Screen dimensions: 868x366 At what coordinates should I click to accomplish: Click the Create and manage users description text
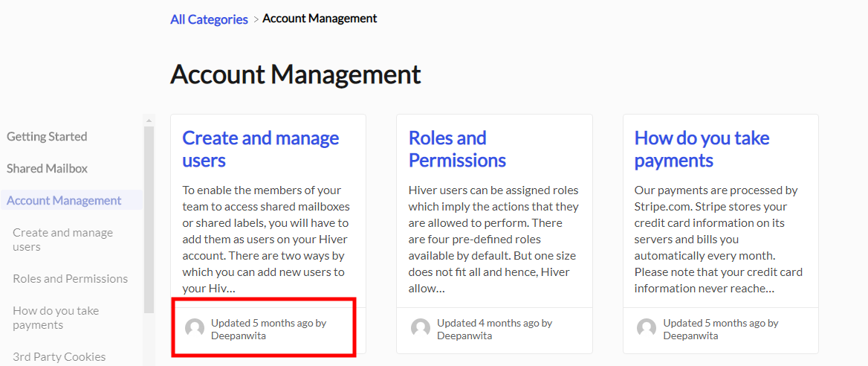pyautogui.click(x=268, y=240)
